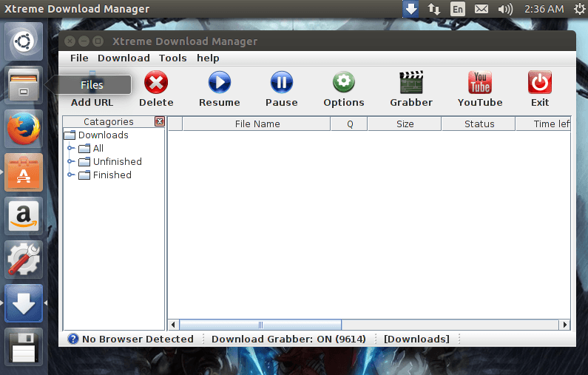Sort by Size column header
588x375 pixels.
[x=405, y=124]
